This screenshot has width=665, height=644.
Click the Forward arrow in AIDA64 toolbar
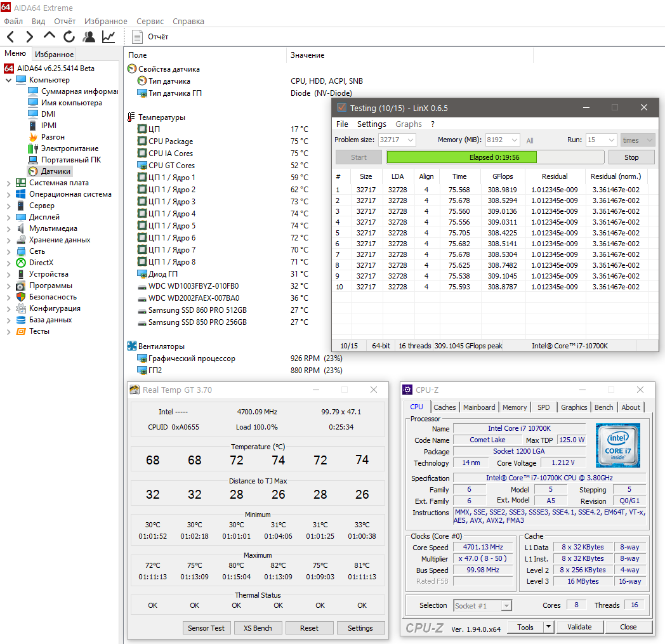[x=29, y=37]
